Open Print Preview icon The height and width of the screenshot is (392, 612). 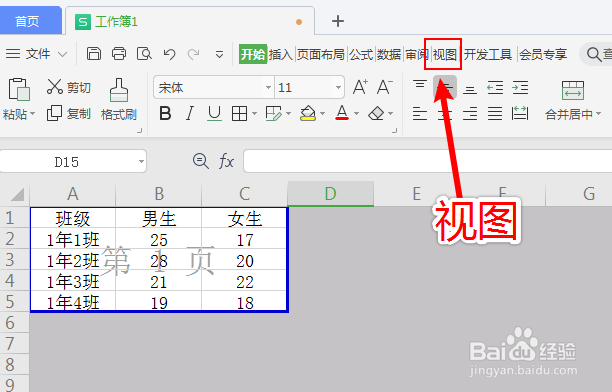144,53
